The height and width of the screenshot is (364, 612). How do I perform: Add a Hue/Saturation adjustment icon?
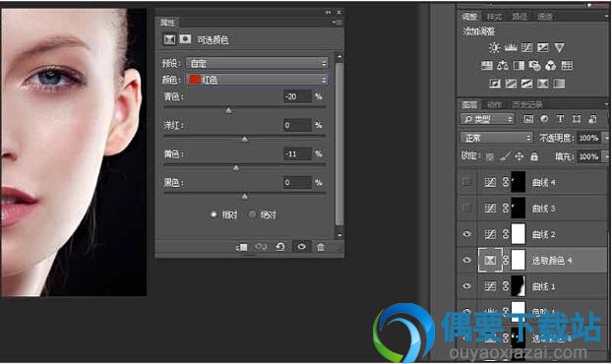(486, 66)
